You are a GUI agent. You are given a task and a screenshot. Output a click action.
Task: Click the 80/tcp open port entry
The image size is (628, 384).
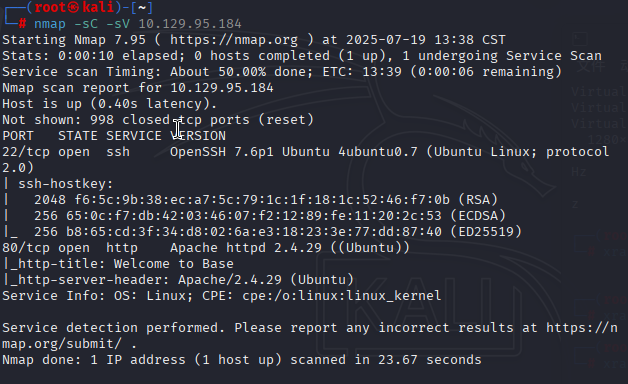pyautogui.click(x=46, y=248)
